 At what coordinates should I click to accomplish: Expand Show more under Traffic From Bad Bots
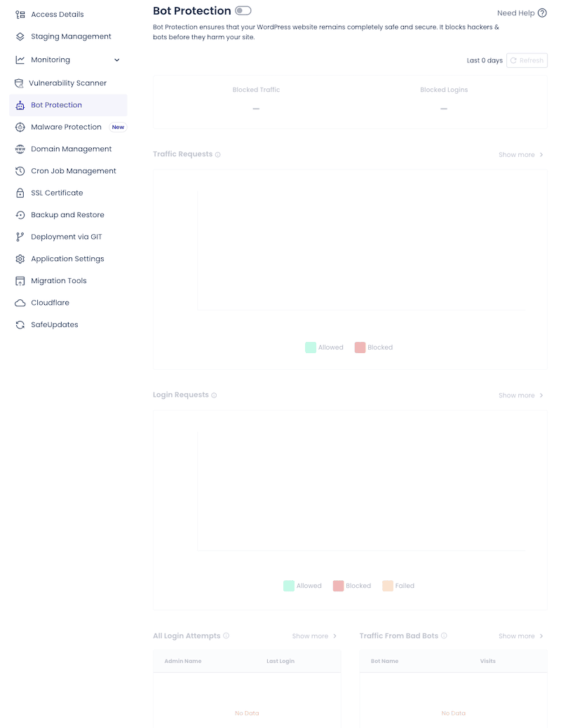click(520, 636)
